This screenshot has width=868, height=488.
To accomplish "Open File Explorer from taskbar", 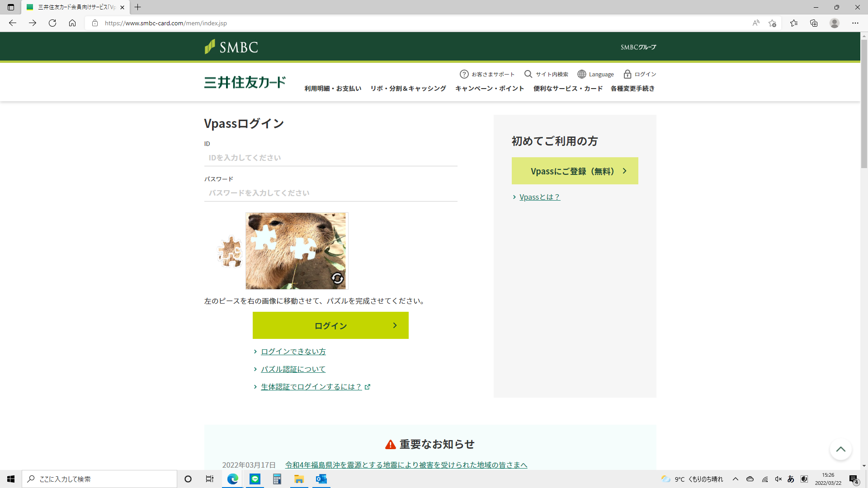I will (299, 479).
